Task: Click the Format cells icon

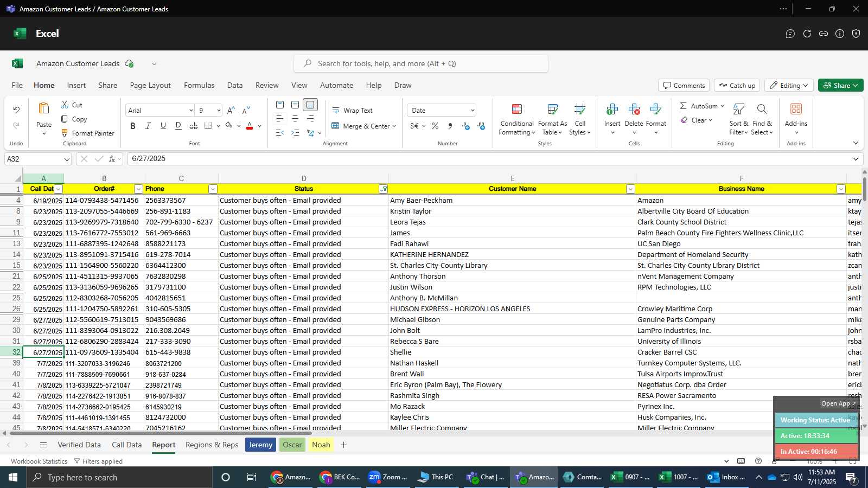Action: point(655,110)
